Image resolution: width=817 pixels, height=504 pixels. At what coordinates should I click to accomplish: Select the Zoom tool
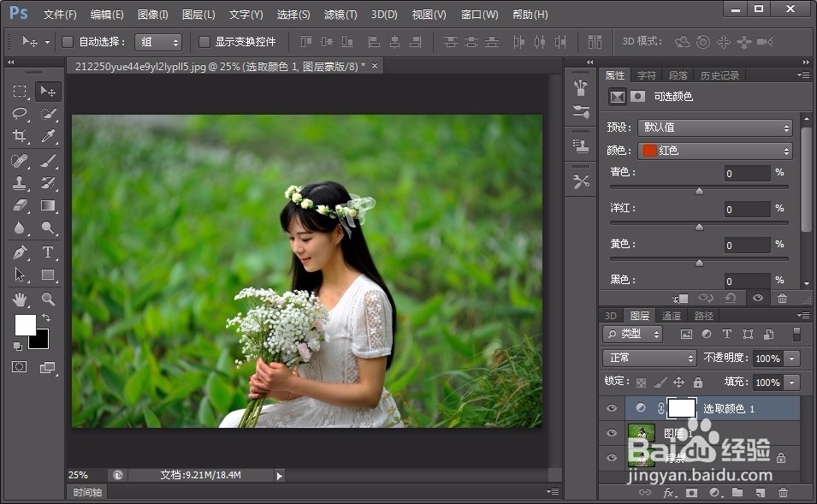point(48,299)
